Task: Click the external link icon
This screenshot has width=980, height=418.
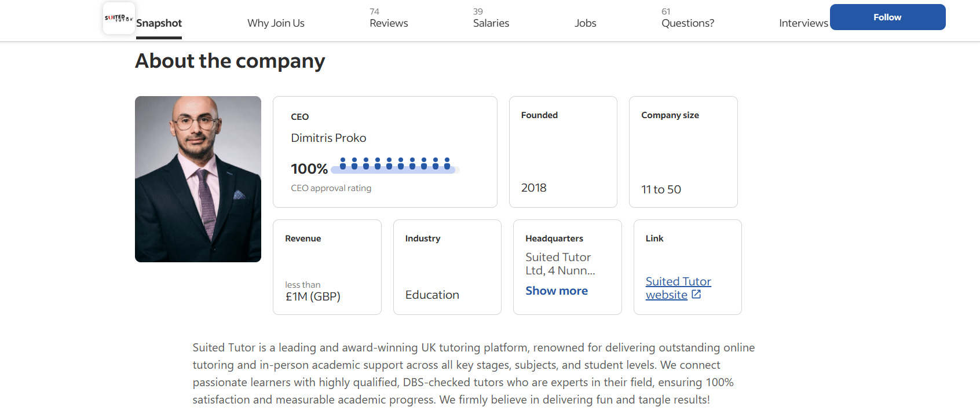Action: [696, 294]
